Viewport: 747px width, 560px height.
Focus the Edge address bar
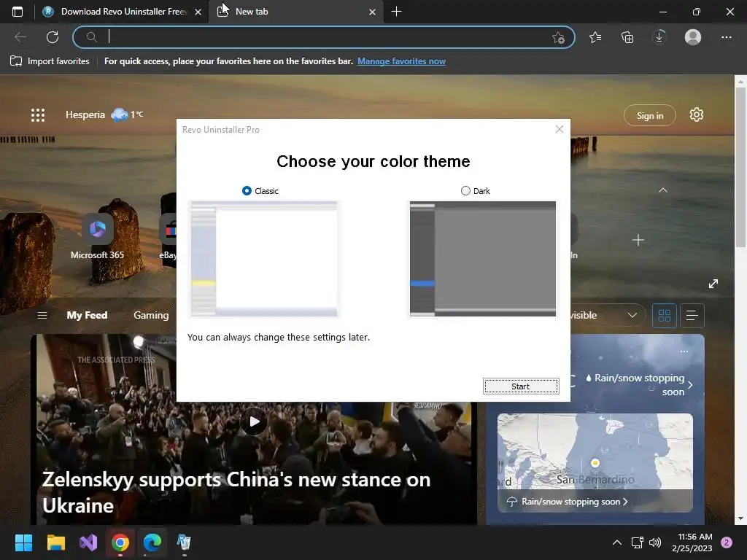[x=324, y=36]
